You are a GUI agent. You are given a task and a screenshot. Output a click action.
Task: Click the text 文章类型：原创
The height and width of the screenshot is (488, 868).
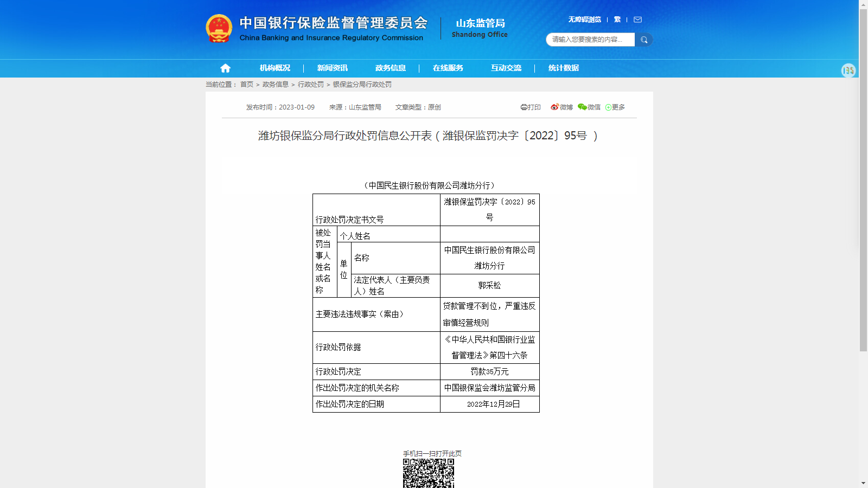(x=418, y=107)
